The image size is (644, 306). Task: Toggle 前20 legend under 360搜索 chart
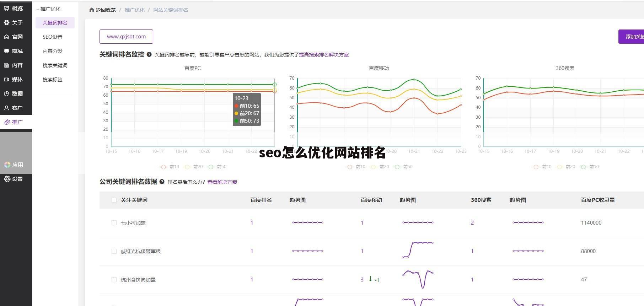pos(565,167)
